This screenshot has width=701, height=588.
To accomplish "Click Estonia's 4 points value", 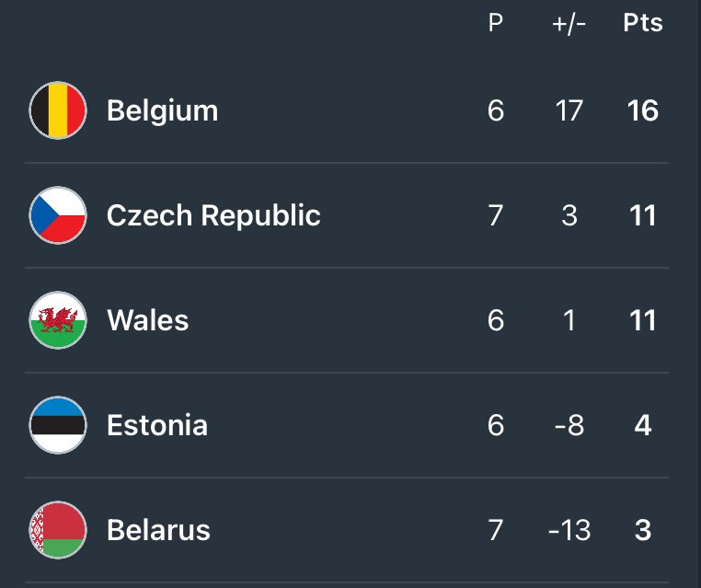I will [643, 425].
